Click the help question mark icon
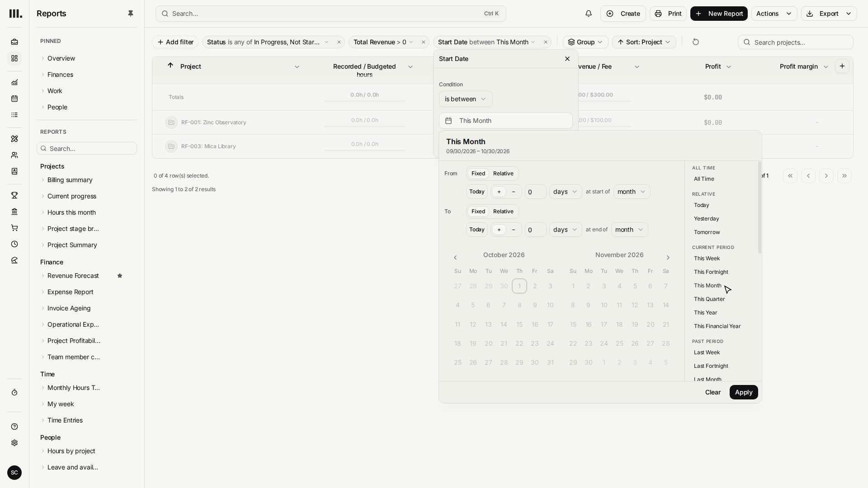This screenshot has height=488, width=868. 14,427
